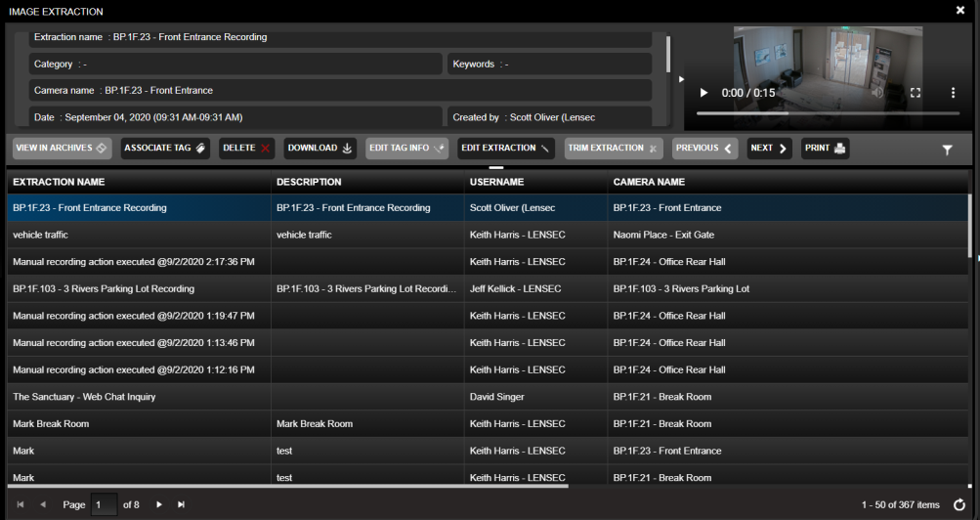Image resolution: width=980 pixels, height=520 pixels.
Task: Click the Trim Extraction button
Action: [x=614, y=149]
